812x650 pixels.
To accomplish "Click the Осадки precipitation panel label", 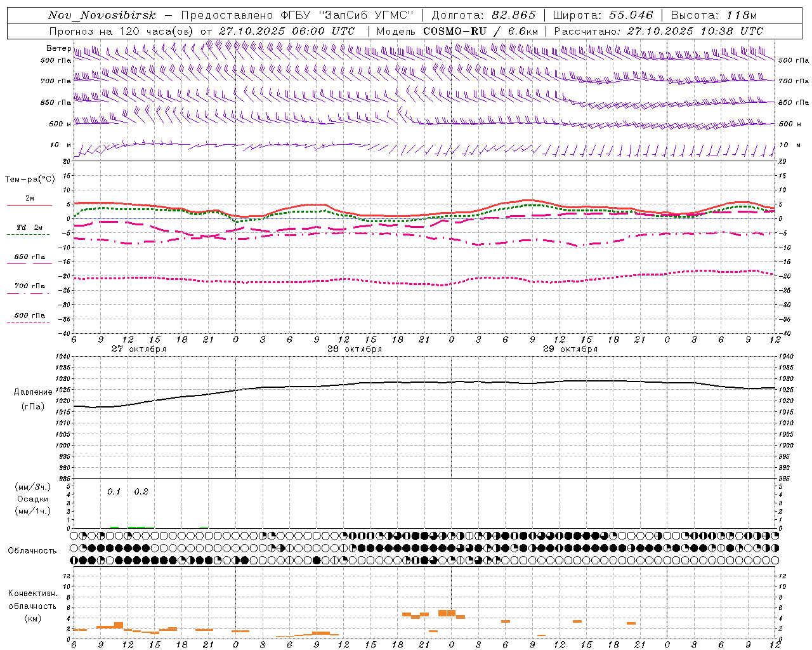I will coord(33,499).
